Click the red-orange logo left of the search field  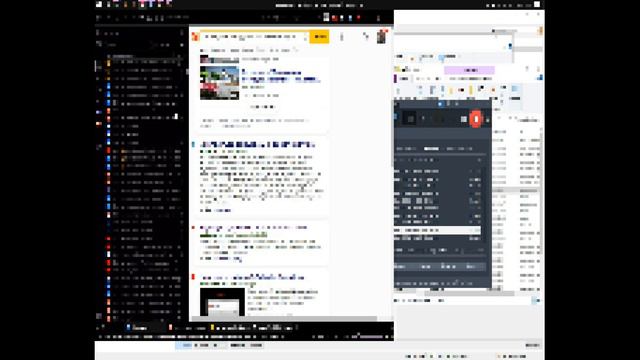pyautogui.click(x=195, y=37)
